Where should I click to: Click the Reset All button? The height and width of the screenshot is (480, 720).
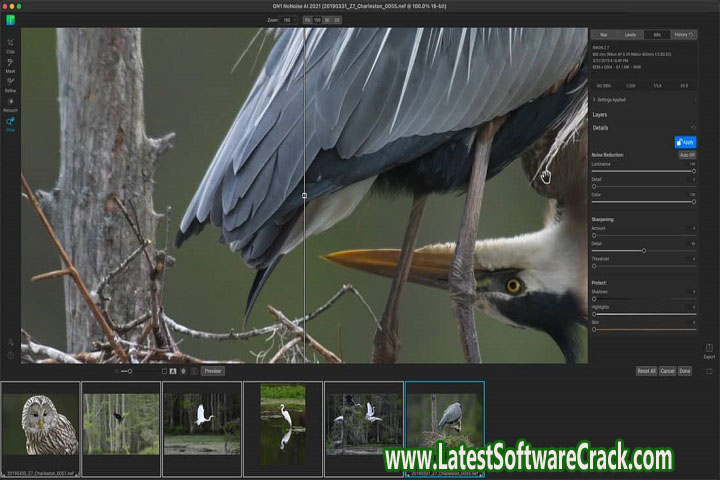[646, 371]
